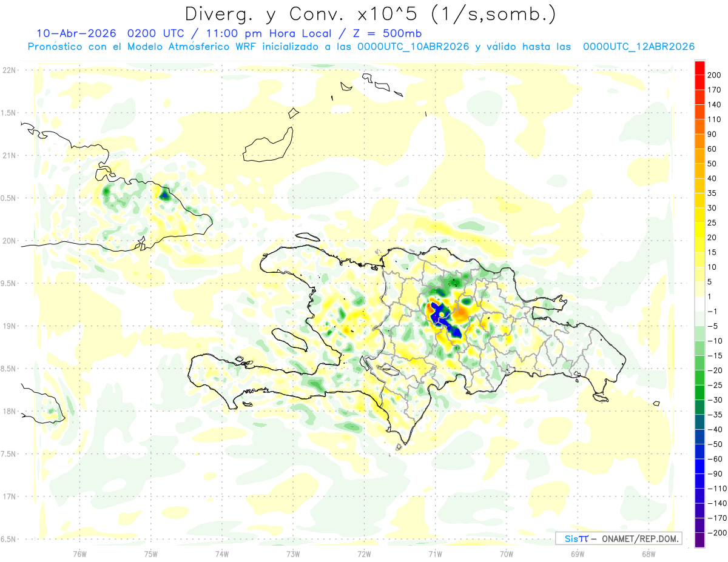Click the orange divergence spot east of blue core
The image size is (728, 562).
[463, 313]
